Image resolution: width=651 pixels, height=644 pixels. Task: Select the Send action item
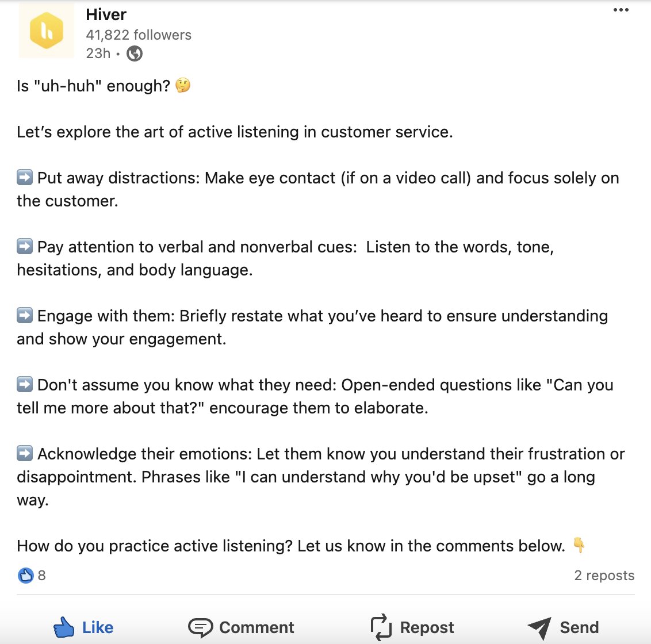564,627
